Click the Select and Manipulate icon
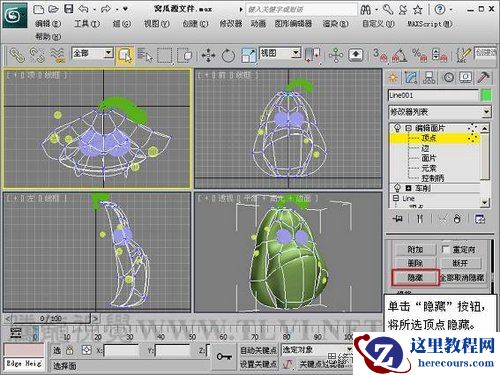500x375 pixels. click(x=336, y=55)
